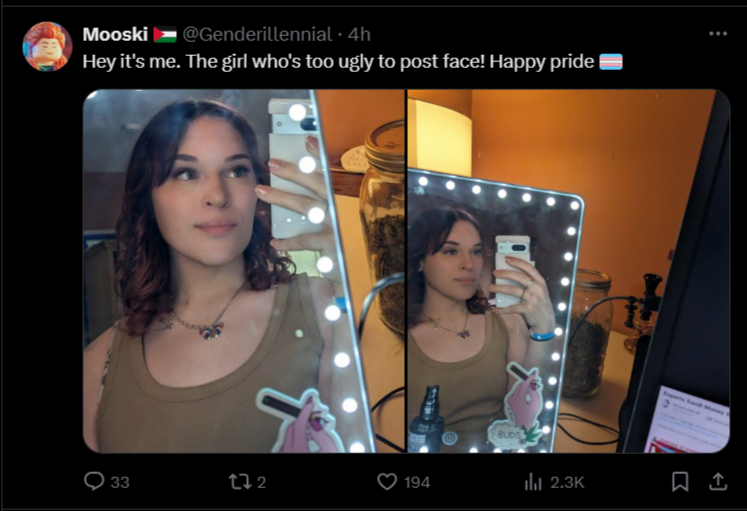Open the share upload arrow icon

coord(717,481)
